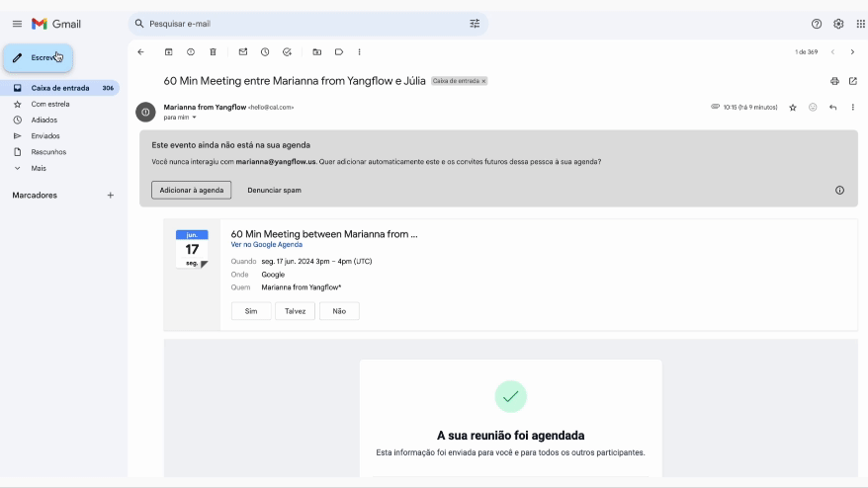The height and width of the screenshot is (488, 868).
Task: Click the green checkmark confirmation icon
Action: pyautogui.click(x=510, y=397)
